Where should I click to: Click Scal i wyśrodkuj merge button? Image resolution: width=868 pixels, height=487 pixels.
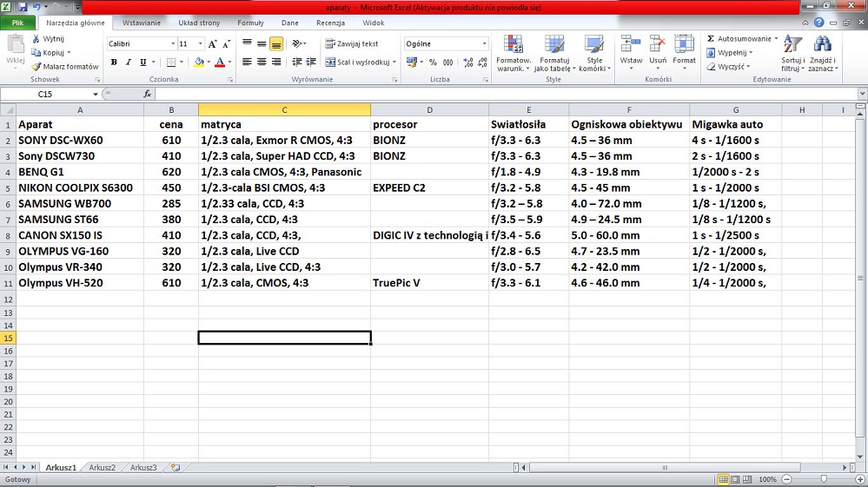[x=356, y=62]
